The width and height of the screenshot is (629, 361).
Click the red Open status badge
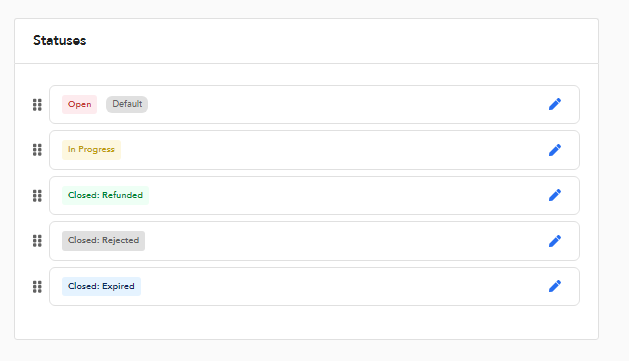coord(79,104)
